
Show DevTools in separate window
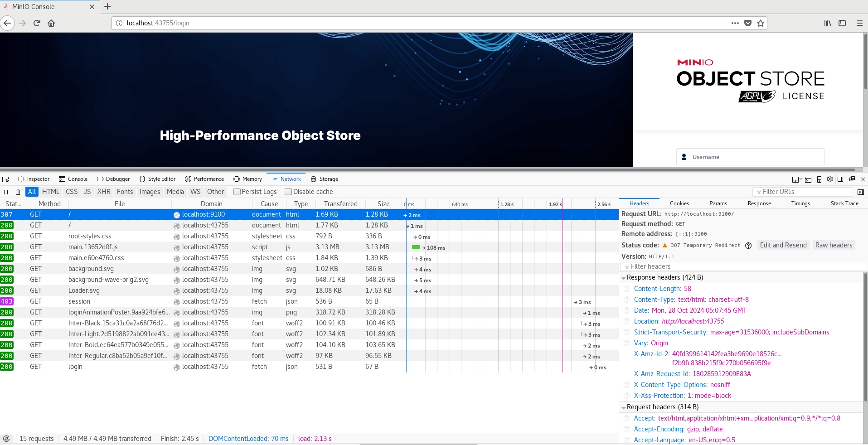click(852, 179)
